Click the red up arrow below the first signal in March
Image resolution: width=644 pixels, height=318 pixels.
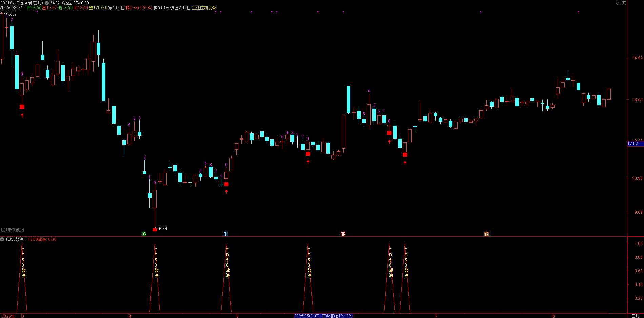click(x=22, y=115)
